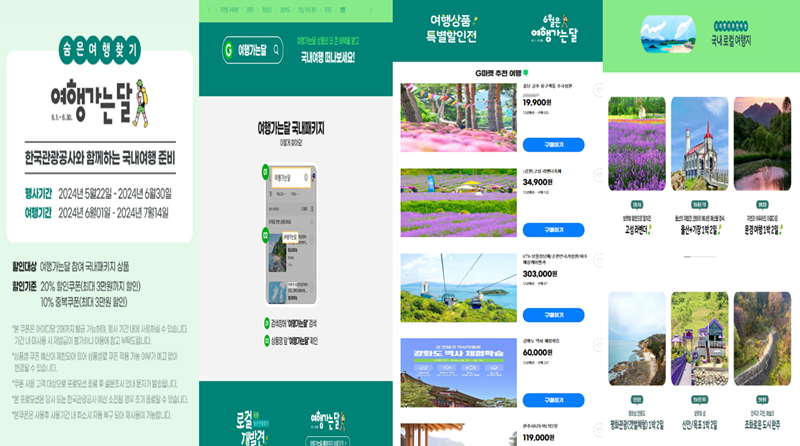Viewport: 800px width, 446px height.
Task: Tap the wishlist circle beside the 303,000원 product
Action: (x=598, y=260)
